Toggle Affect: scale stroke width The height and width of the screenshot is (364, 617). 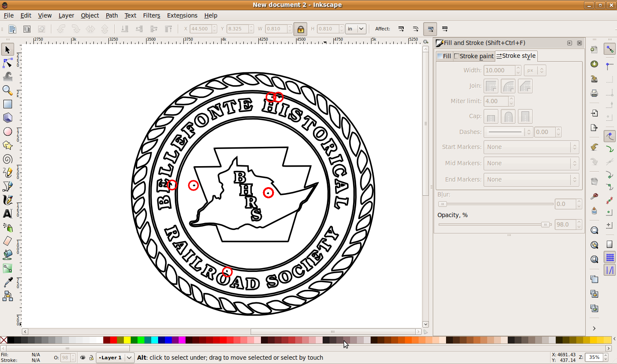(x=401, y=29)
